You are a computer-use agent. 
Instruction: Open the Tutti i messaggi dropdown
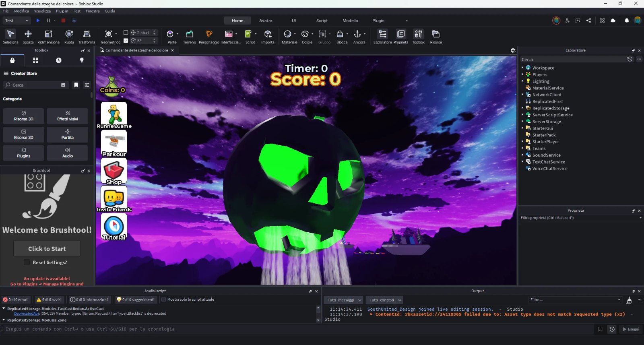pos(344,300)
